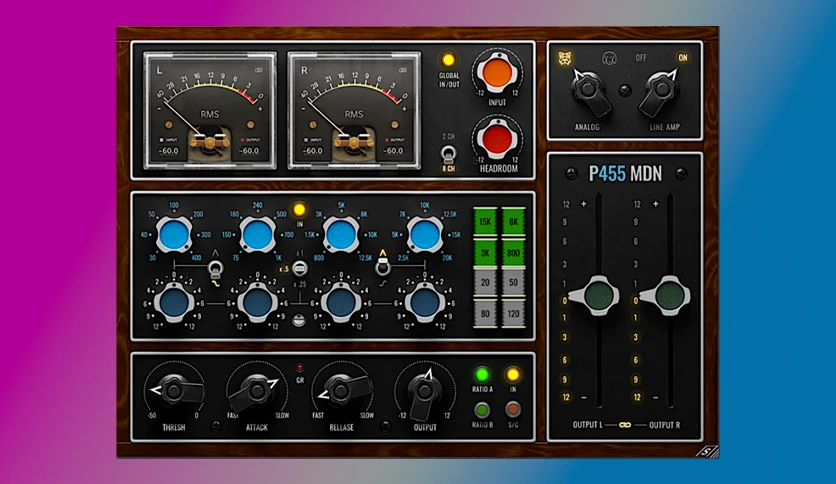Click the R meter input -60.0 readout
The width and height of the screenshot is (836, 484).
point(314,151)
